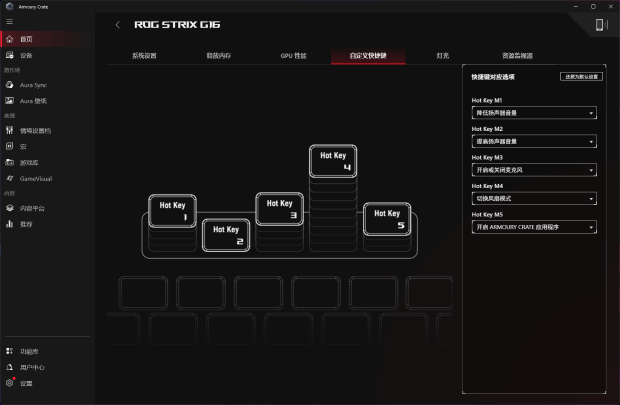Click the 还原为默认设置 restore defaults button
Screen dimensions: 620x405
click(581, 76)
